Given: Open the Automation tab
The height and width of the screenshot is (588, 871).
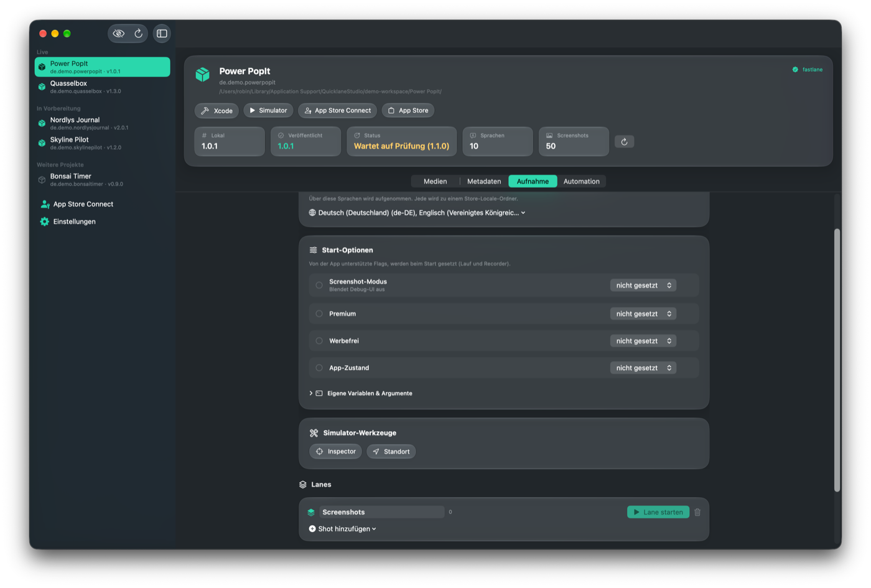Looking at the screenshot, I should tap(582, 182).
